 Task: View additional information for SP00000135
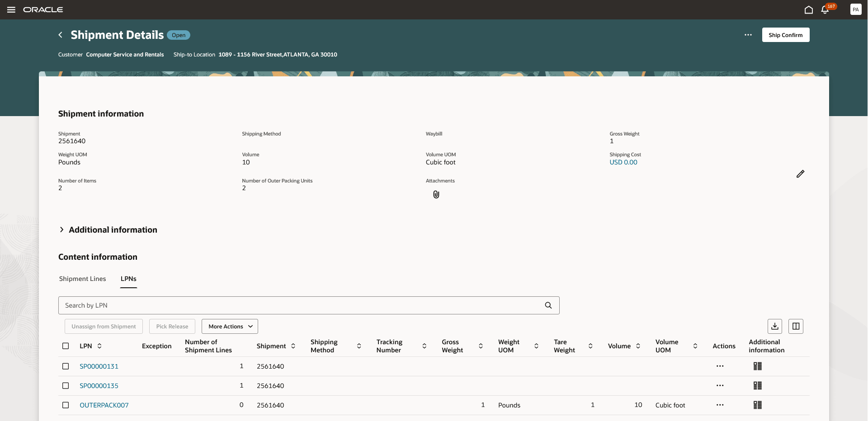tap(758, 386)
